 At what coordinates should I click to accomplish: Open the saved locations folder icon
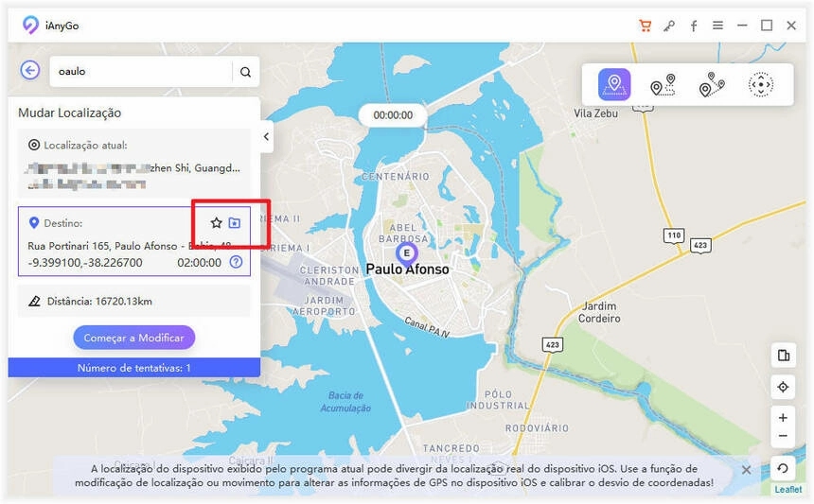pos(235,223)
